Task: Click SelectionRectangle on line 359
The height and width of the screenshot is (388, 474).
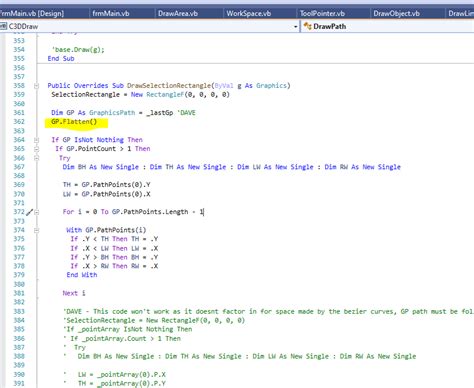Action: (x=85, y=95)
